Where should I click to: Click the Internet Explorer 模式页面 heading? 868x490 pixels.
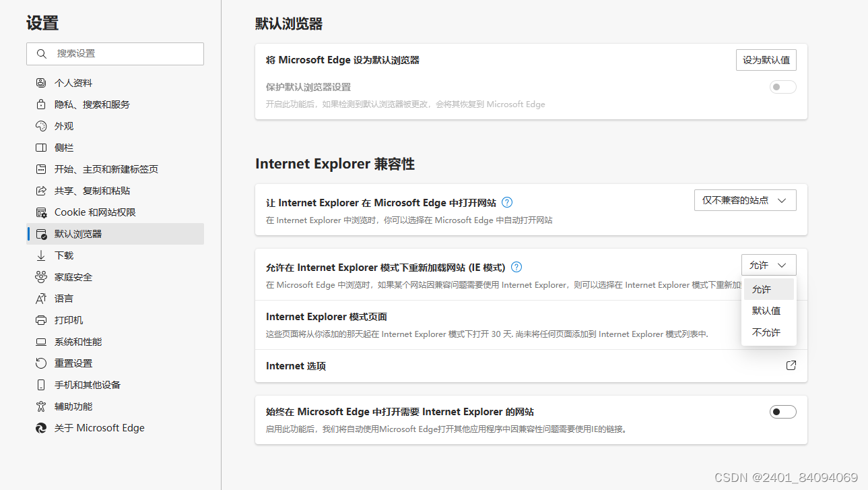click(x=327, y=317)
